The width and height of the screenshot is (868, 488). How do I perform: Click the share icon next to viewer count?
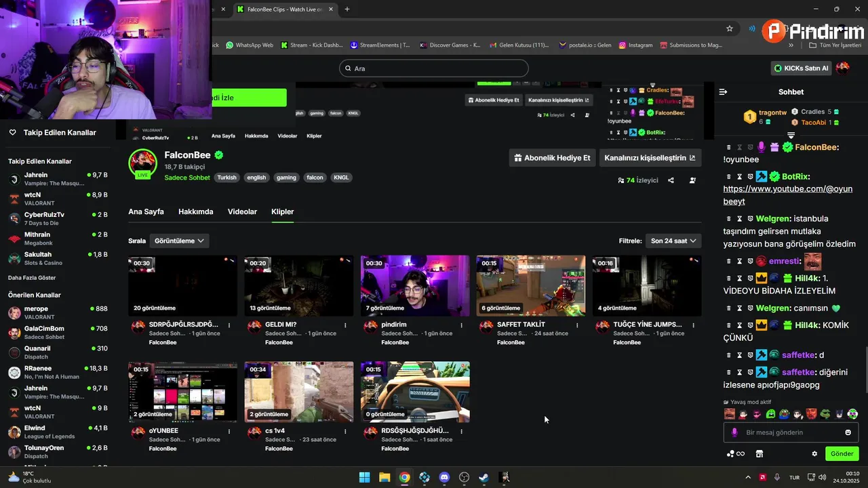671,180
